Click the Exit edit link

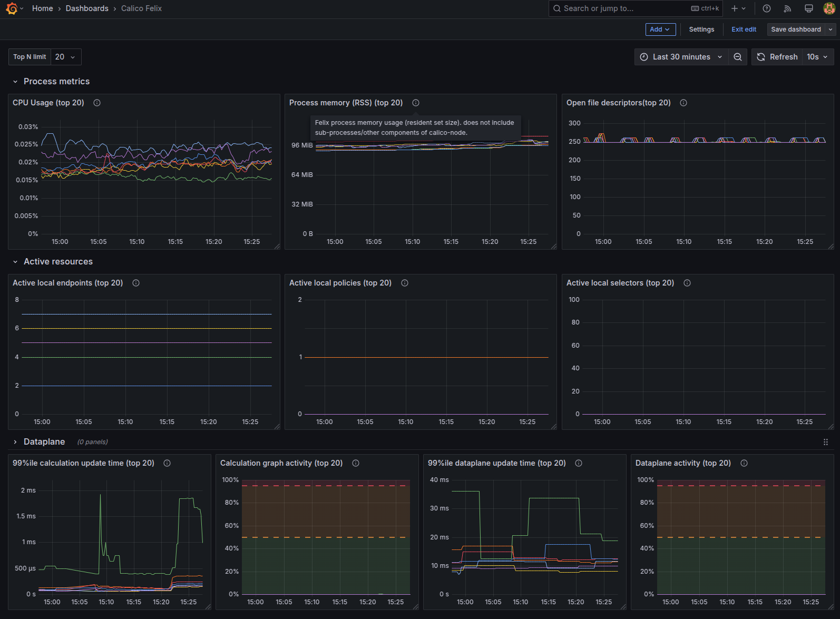coord(744,30)
